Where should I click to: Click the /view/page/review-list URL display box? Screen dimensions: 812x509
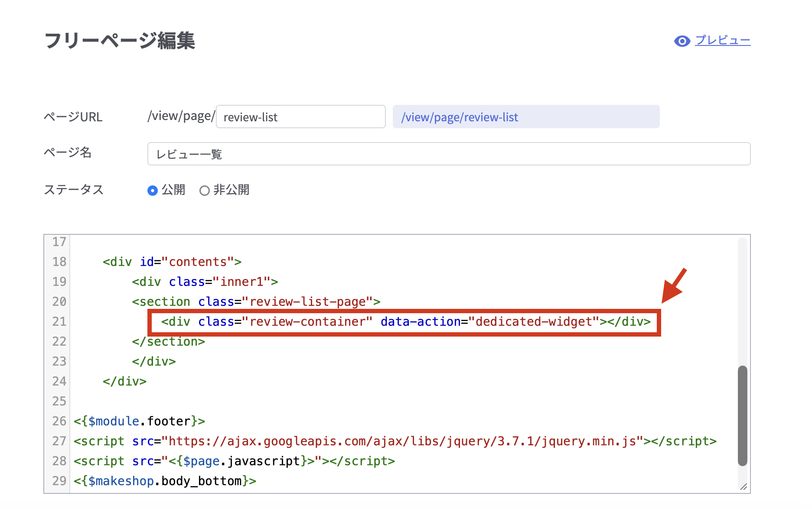pyautogui.click(x=525, y=117)
